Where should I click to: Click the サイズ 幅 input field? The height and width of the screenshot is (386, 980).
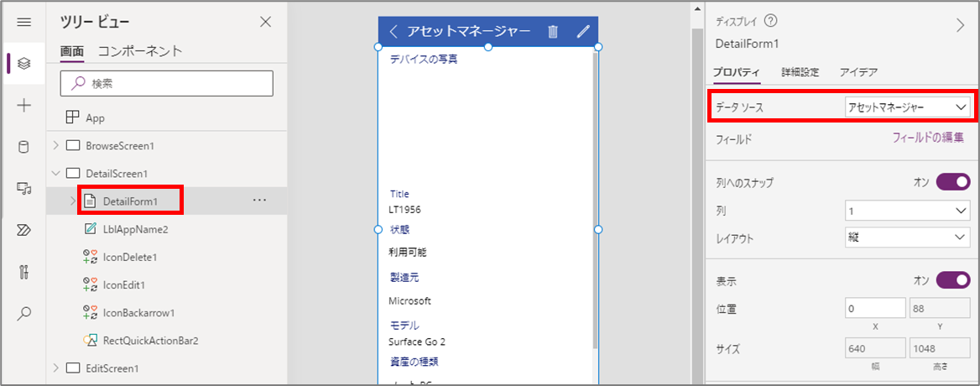point(875,348)
